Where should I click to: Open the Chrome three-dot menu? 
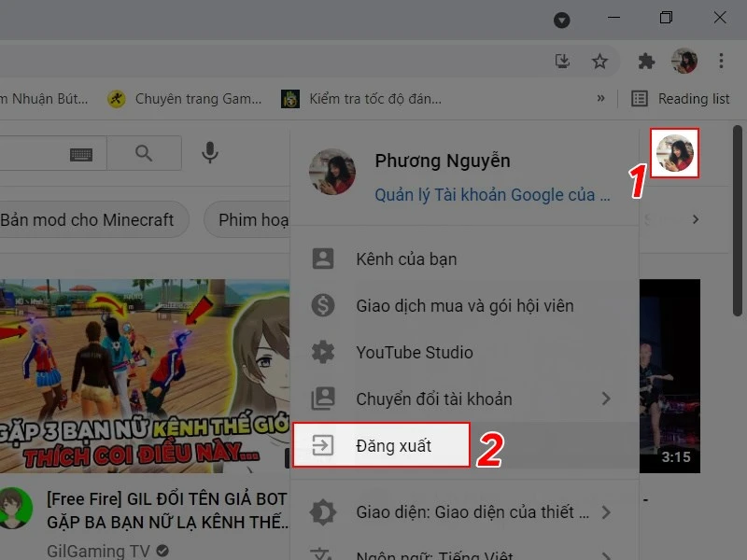[x=720, y=61]
